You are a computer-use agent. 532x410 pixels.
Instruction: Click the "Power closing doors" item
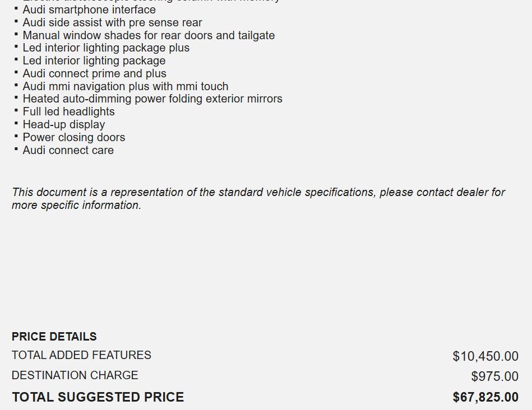(x=74, y=137)
